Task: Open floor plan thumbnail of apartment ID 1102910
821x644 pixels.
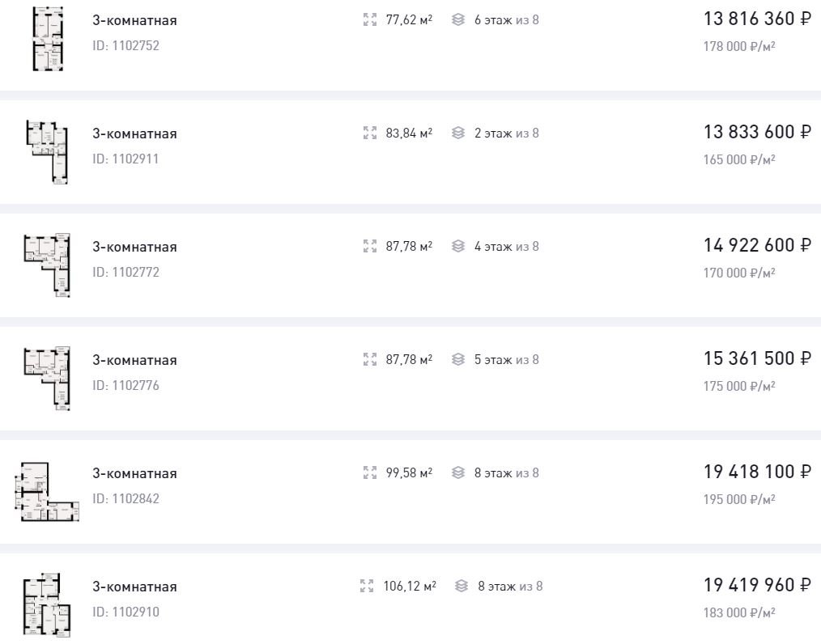Action: [47, 605]
